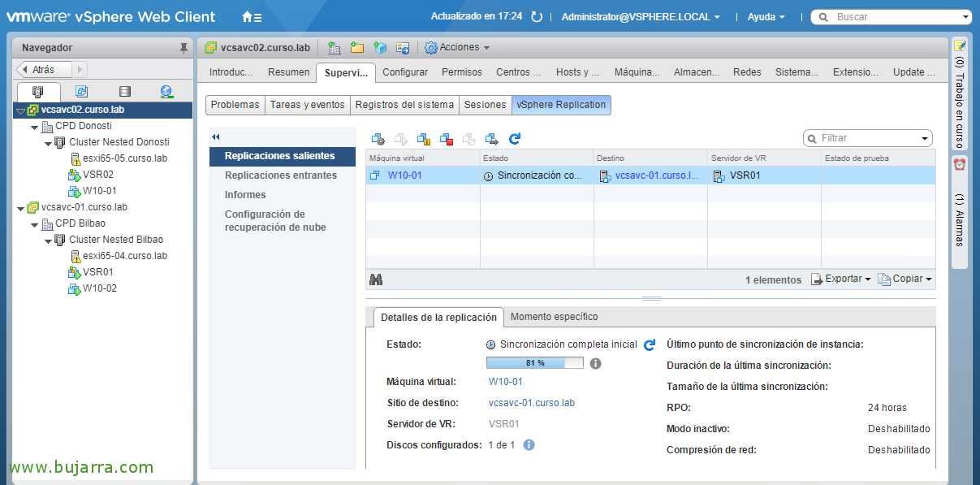Open the Alarmas side panel
This screenshot has height=485, width=980.
coord(959,210)
